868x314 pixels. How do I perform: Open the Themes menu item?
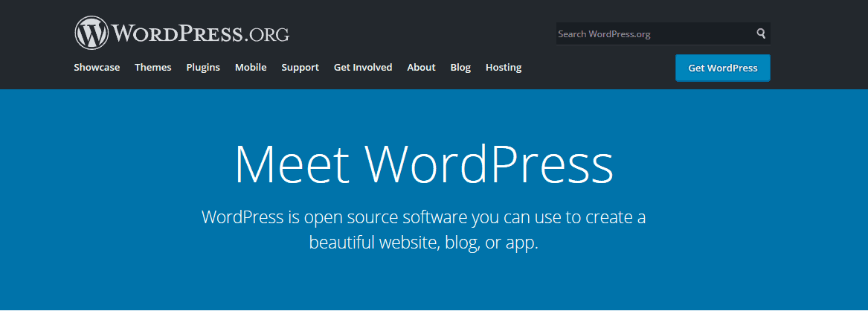coord(152,68)
